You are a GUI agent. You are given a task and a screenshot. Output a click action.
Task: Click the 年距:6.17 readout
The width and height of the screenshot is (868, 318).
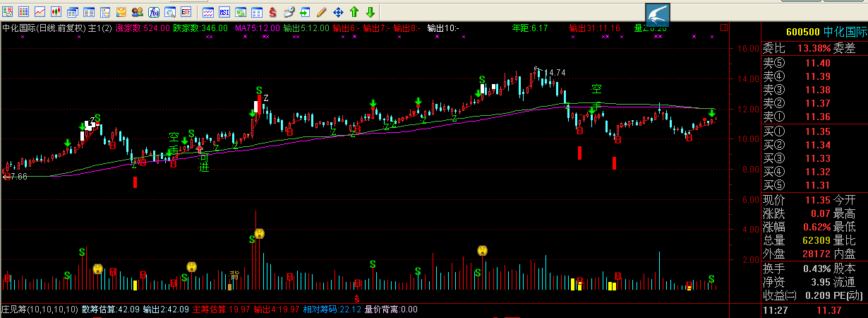click(x=530, y=28)
